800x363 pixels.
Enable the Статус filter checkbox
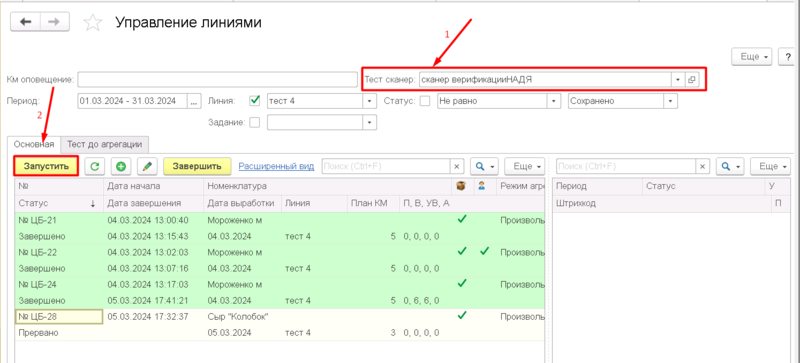click(x=424, y=101)
